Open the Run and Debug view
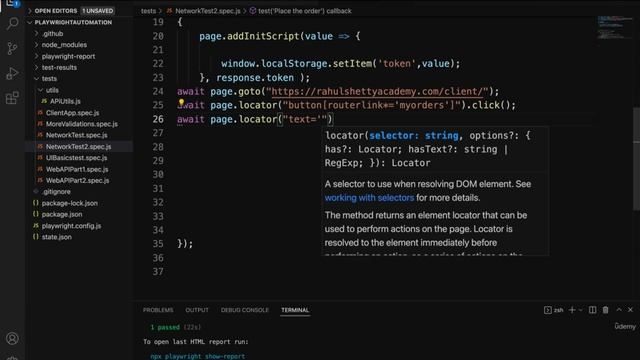This screenshot has width=640, height=360. point(13,73)
